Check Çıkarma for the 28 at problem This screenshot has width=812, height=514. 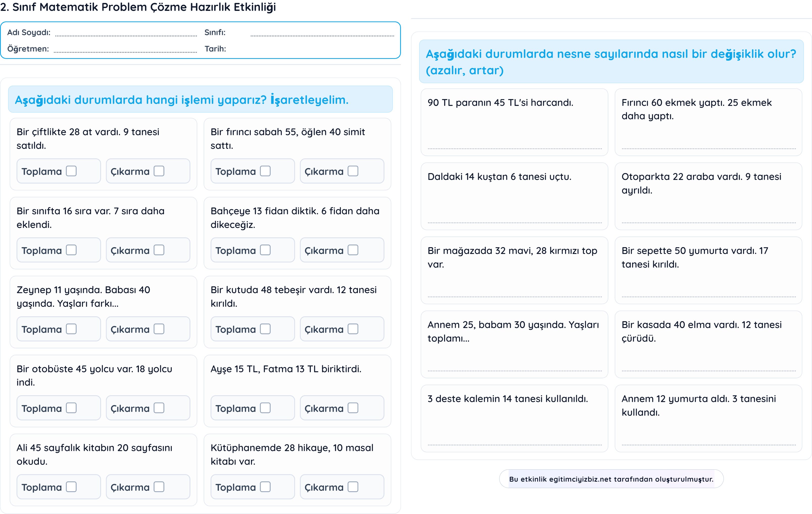tap(159, 171)
